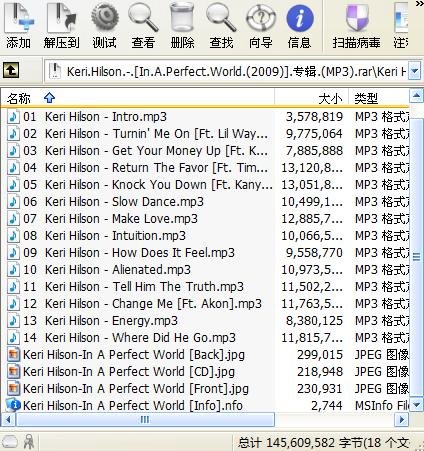Select 13 Energy.mp3
This screenshot has height=451, width=424.
[92, 321]
